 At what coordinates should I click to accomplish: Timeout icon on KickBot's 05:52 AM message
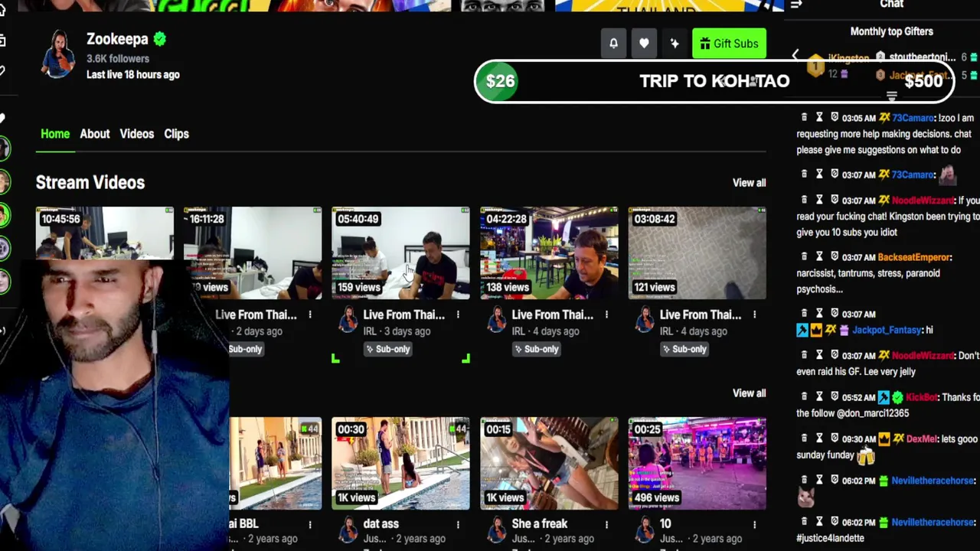819,396
